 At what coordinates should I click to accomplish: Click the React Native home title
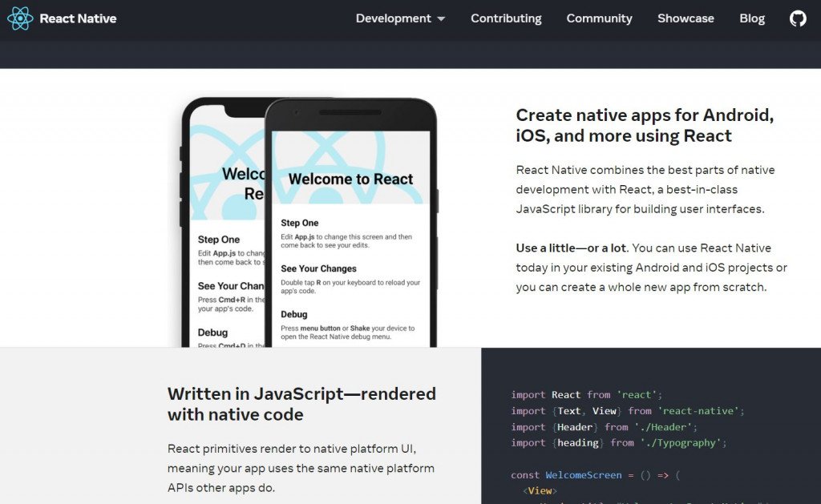[78, 18]
